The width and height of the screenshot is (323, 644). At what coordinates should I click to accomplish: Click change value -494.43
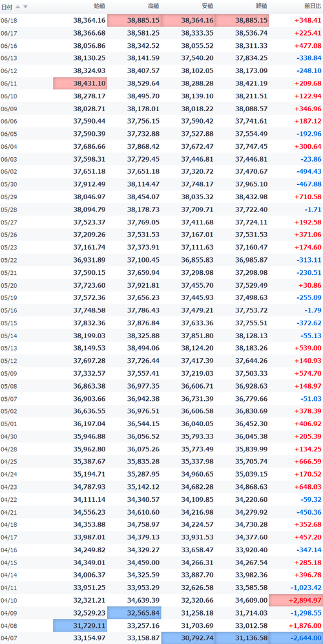(309, 171)
